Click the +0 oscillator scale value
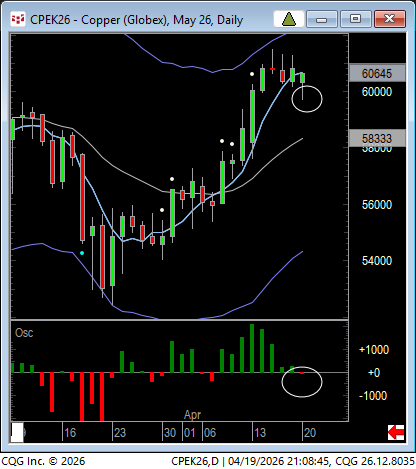Image resolution: width=416 pixels, height=469 pixels. [x=374, y=373]
